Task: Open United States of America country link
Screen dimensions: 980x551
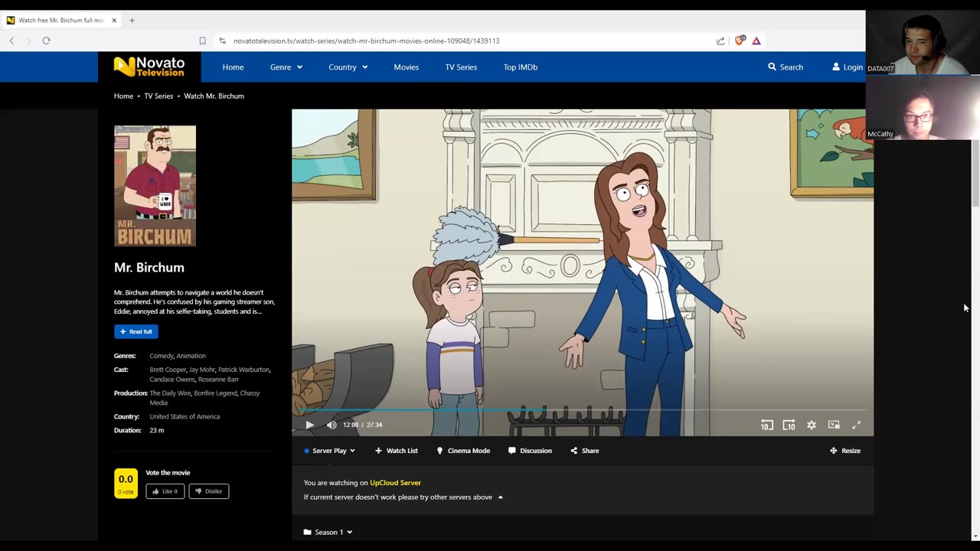Action: click(185, 417)
